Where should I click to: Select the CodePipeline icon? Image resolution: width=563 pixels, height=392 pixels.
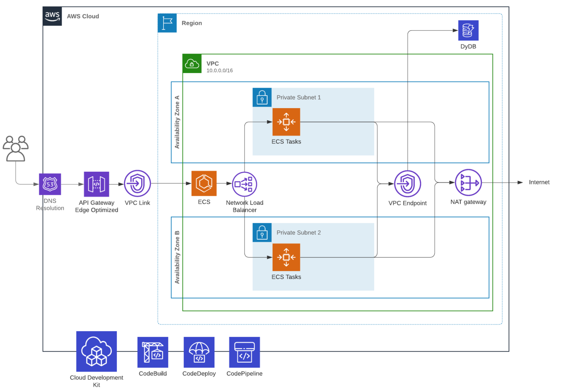click(x=244, y=352)
